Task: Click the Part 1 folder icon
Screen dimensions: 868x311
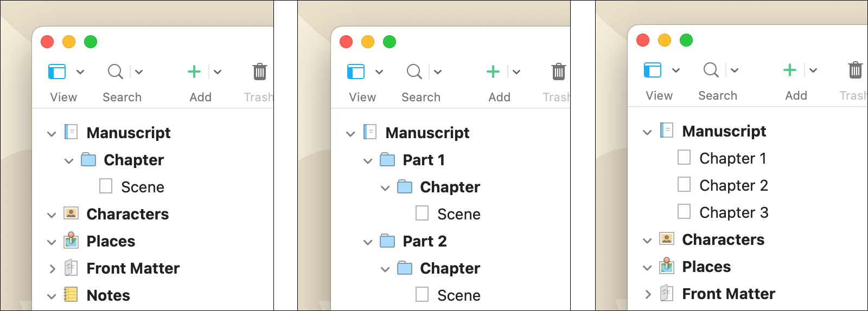Action: pos(387,160)
